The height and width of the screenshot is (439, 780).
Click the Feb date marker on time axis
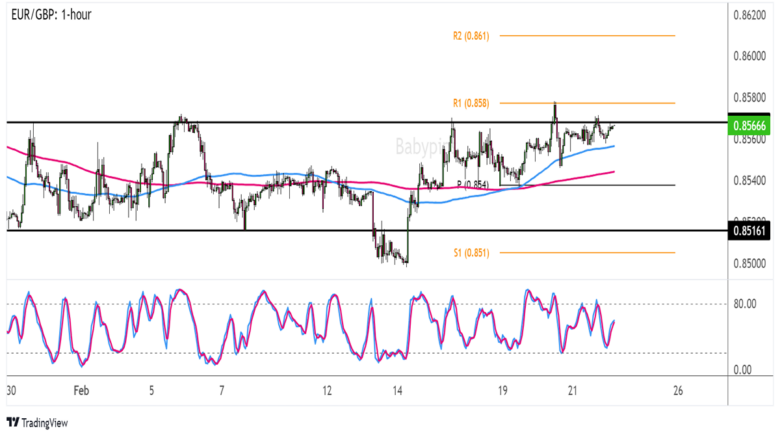tap(81, 391)
